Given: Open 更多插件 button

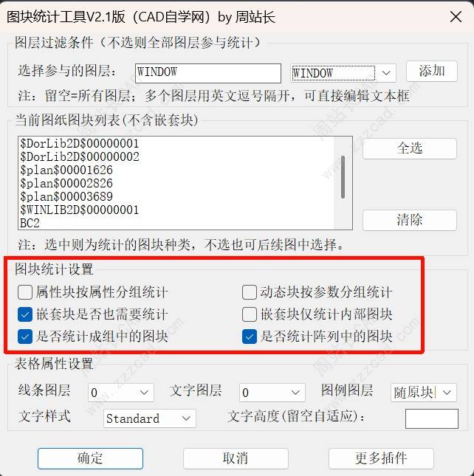Looking at the screenshot, I should (381, 458).
